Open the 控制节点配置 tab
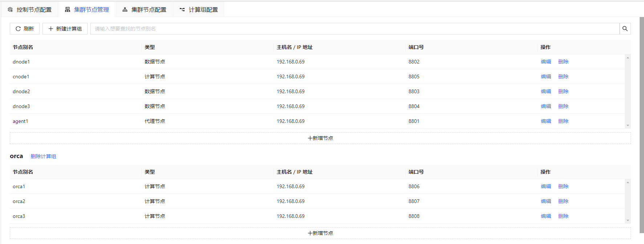Viewport: 644px width, 244px height. 30,10
